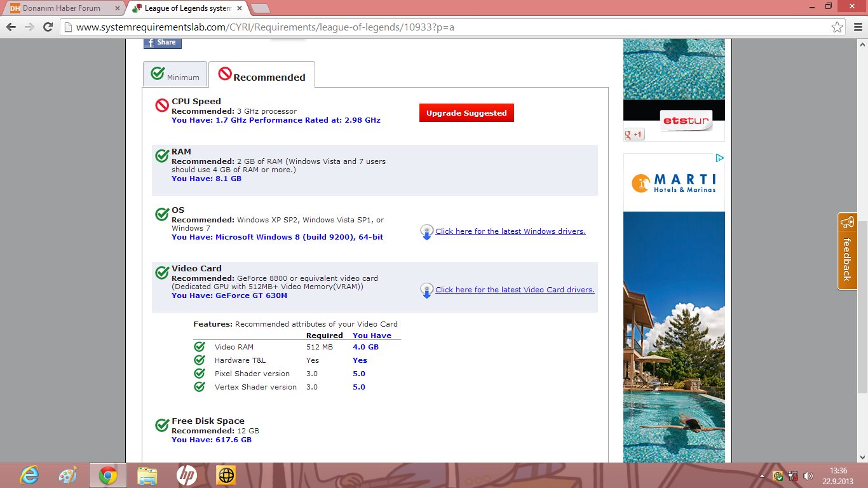Image resolution: width=868 pixels, height=488 pixels.
Task: Click the browser back arrow button
Action: (11, 27)
